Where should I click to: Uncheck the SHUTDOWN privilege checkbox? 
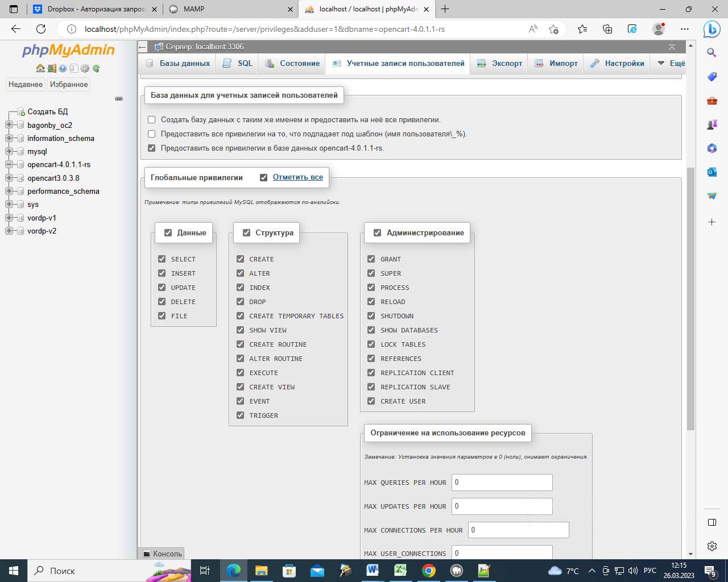click(371, 316)
